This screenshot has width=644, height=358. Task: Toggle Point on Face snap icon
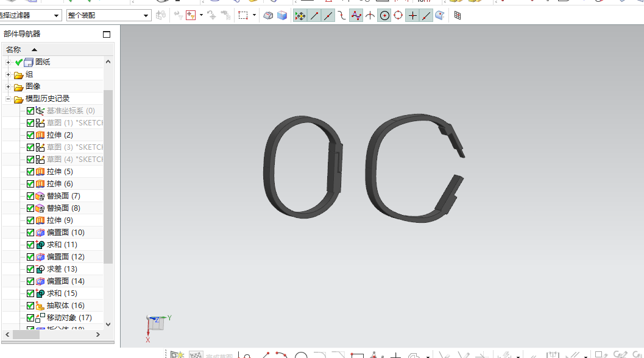[x=440, y=16]
